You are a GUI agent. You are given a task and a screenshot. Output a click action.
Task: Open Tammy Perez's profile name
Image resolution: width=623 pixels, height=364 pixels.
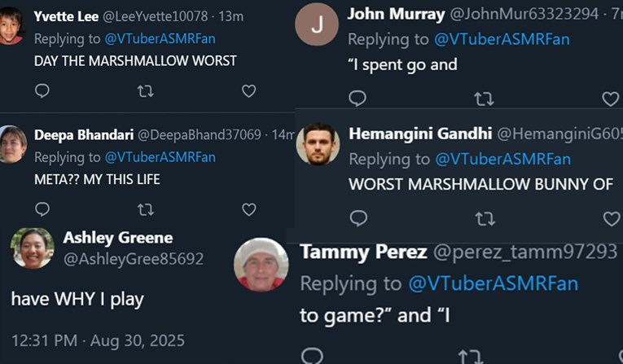pos(363,252)
